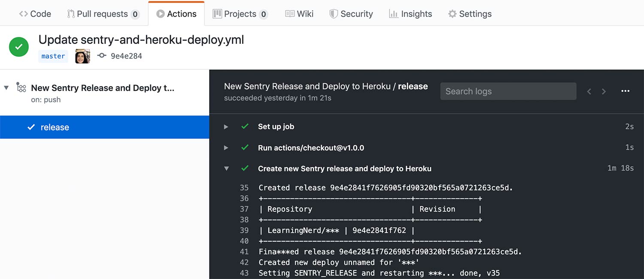Viewport: 644px width, 279px height.
Task: Collapse the Create new Sentry release step
Action: [x=226, y=169]
